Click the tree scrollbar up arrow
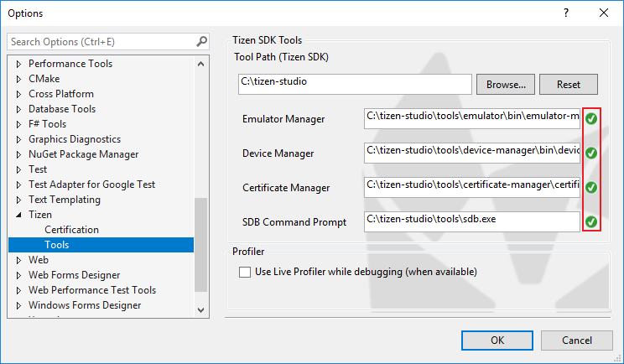624x364 pixels. pyautogui.click(x=201, y=64)
